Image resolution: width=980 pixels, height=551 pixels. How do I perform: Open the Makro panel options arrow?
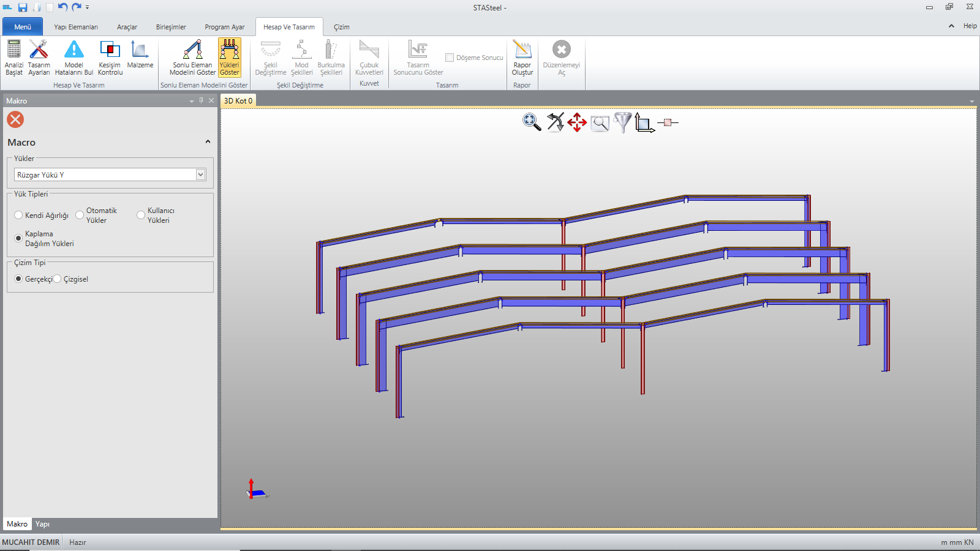(x=192, y=101)
